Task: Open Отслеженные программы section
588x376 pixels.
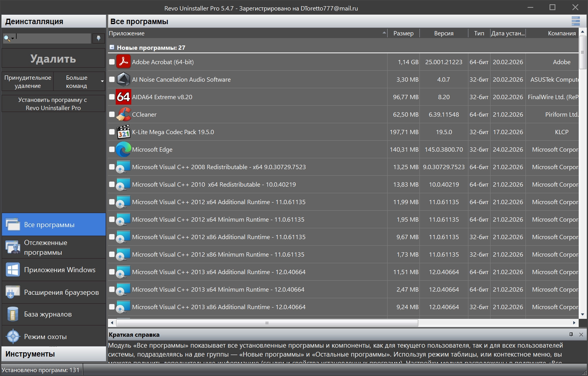Action: point(54,247)
